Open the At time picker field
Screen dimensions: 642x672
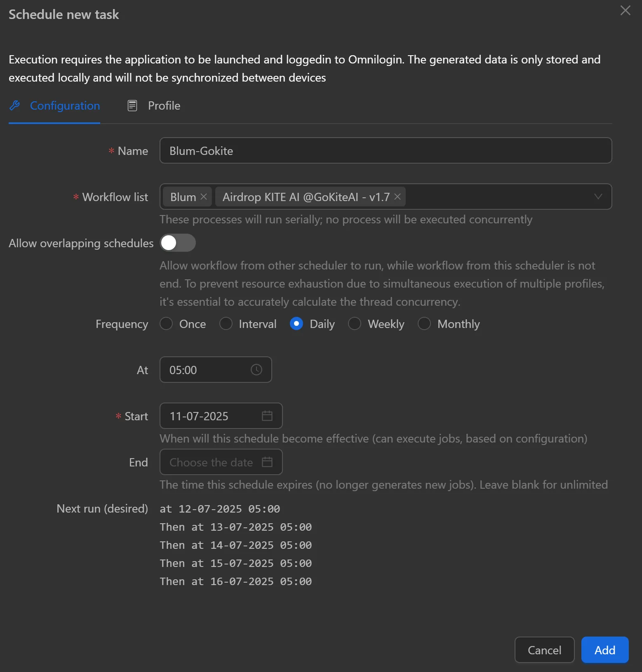click(206, 370)
